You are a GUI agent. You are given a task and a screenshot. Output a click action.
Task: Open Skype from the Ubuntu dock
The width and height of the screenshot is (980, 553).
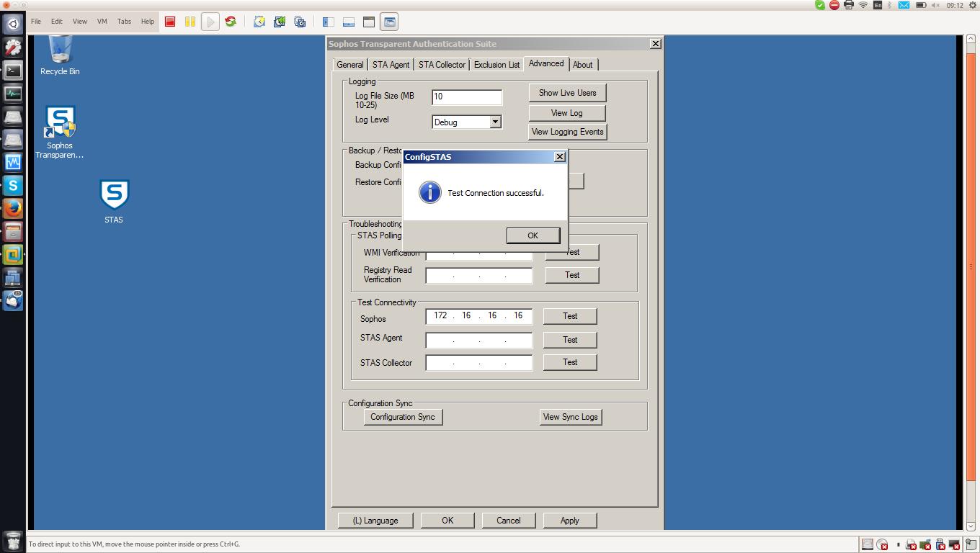click(13, 185)
